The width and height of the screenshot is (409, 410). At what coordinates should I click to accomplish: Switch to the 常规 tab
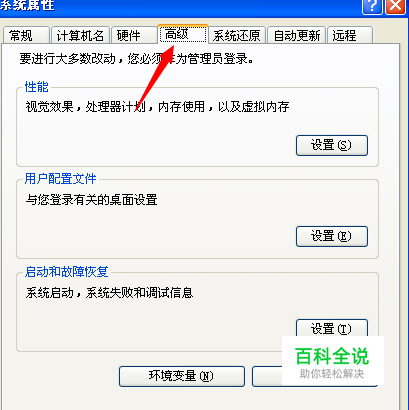coord(26,35)
